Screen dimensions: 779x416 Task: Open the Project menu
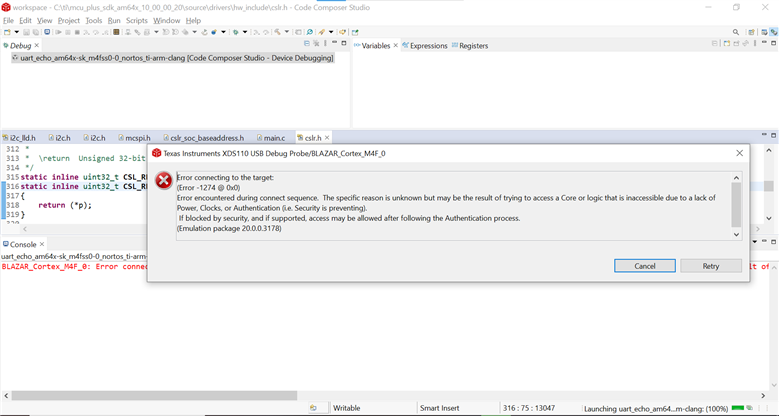(x=69, y=20)
